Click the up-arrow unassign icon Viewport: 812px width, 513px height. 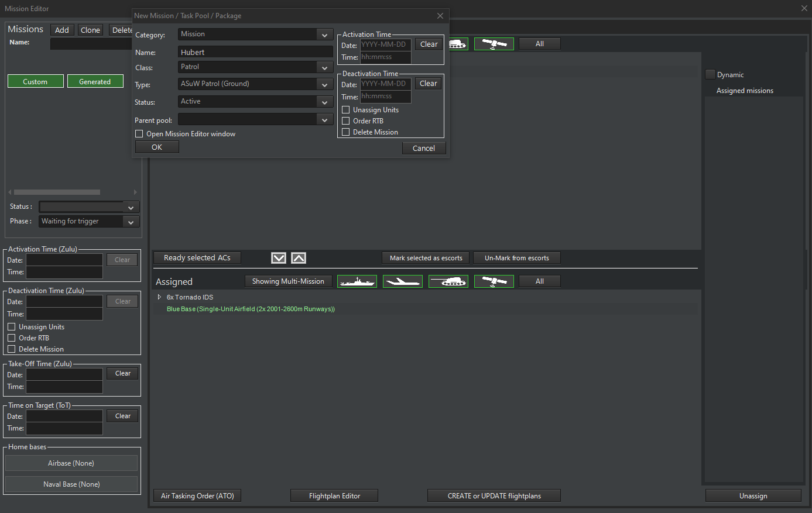(299, 258)
